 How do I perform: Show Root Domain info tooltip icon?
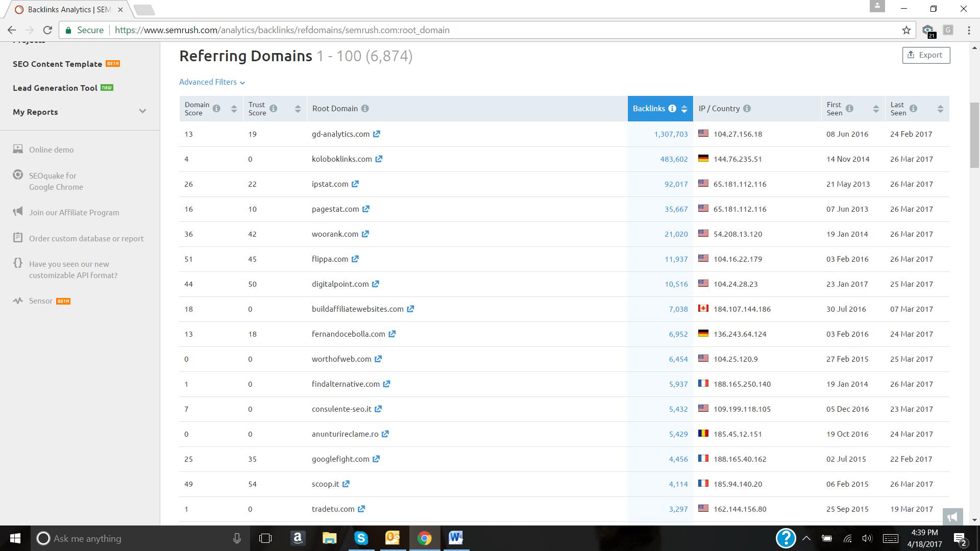pyautogui.click(x=365, y=108)
